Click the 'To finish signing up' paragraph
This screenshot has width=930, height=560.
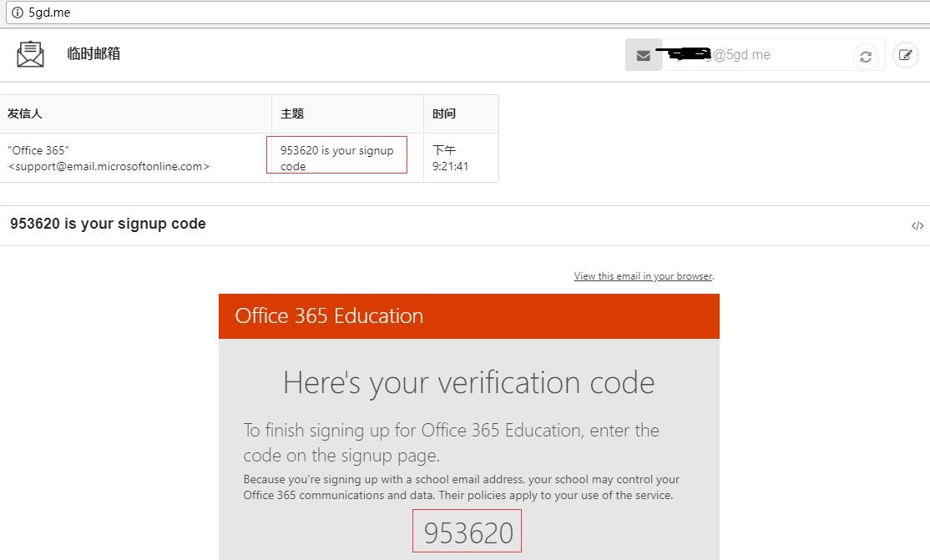click(x=451, y=442)
